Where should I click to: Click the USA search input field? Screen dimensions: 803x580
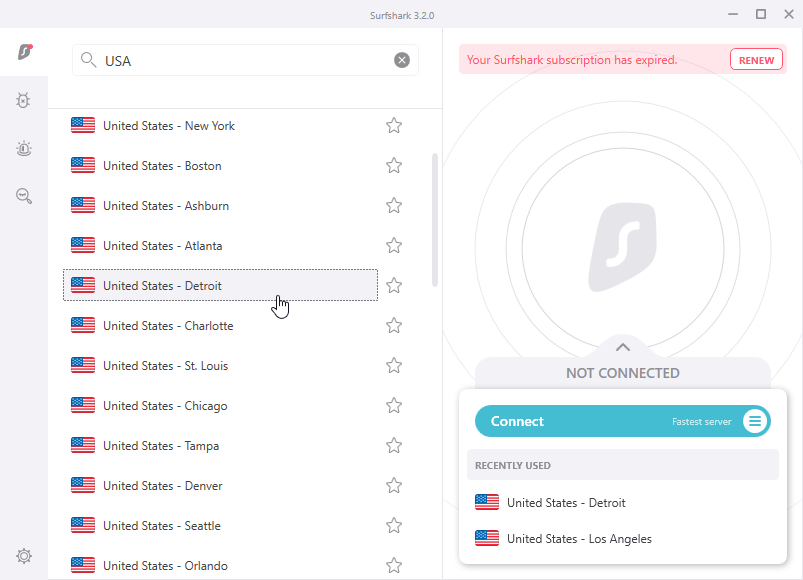[x=245, y=60]
